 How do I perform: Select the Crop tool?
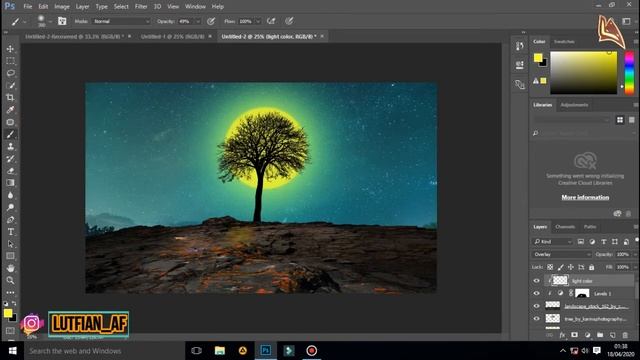(11, 98)
